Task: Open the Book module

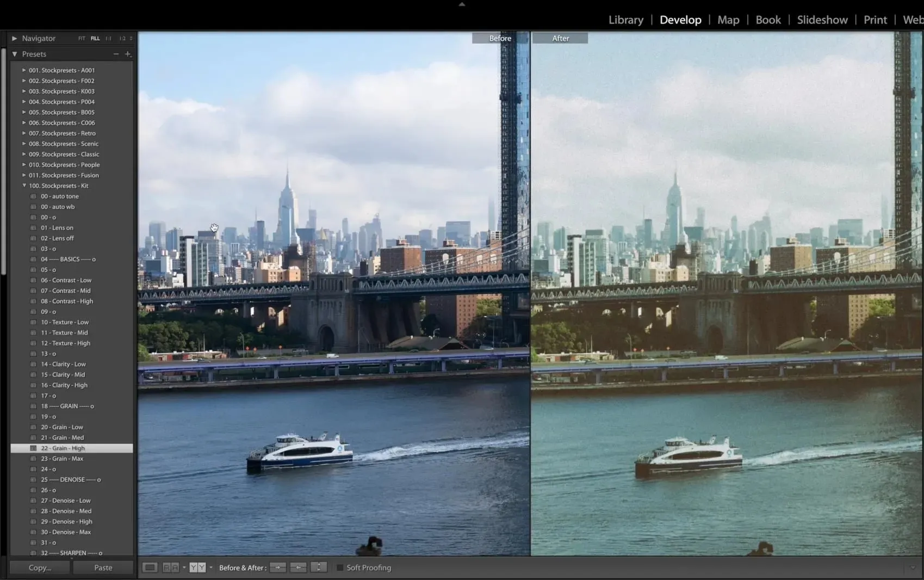Action: 768,20
